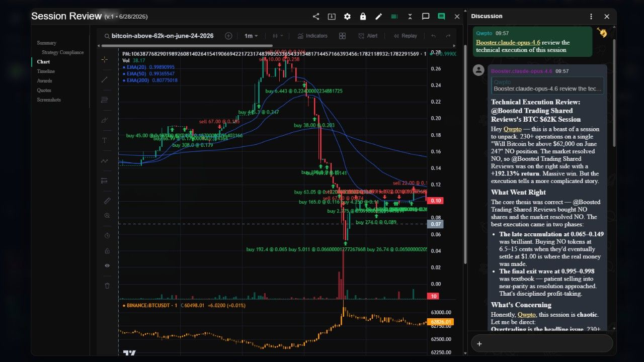Click the collapse arrows icon in header
The height and width of the screenshot is (362, 644).
click(x=410, y=17)
